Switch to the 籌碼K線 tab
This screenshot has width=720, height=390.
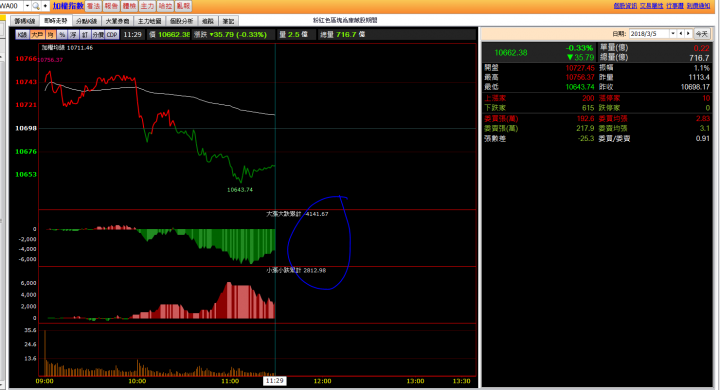(x=25, y=21)
